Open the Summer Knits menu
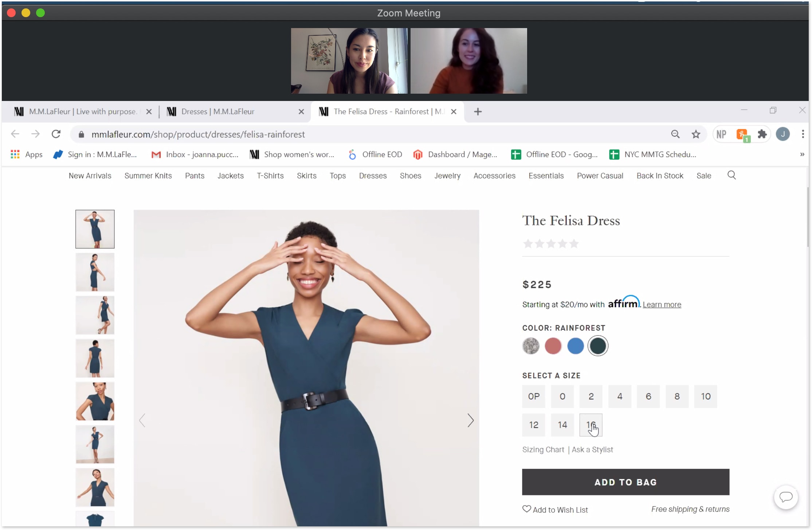The image size is (812, 530). (148, 176)
